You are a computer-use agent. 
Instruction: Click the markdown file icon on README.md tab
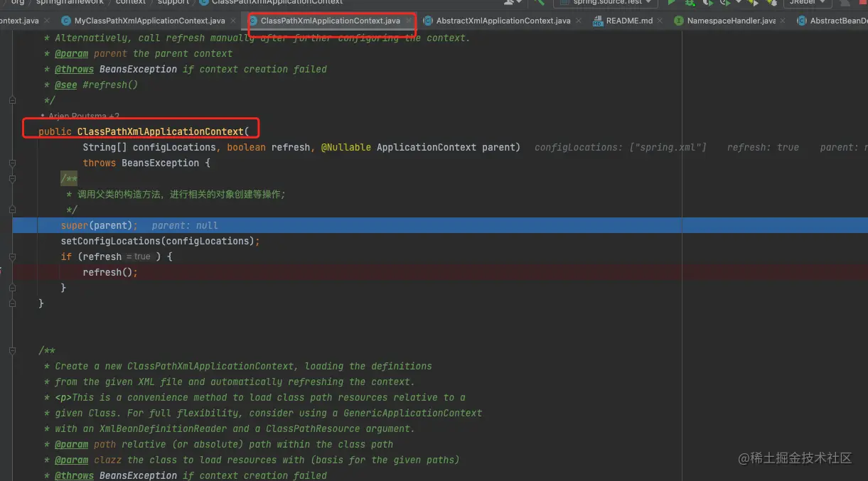[598, 21]
